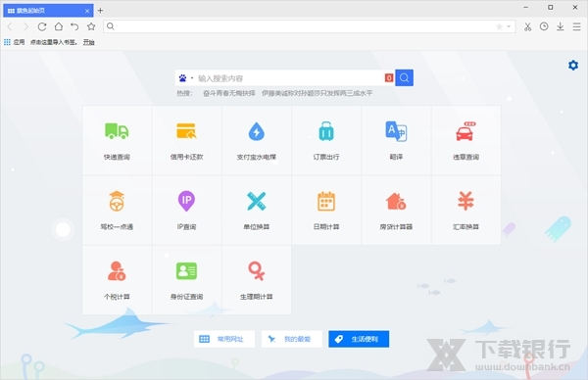Click the 点击这里导入书签 bookmark hint text
Viewport: 588px width, 380px height.
coord(54,42)
